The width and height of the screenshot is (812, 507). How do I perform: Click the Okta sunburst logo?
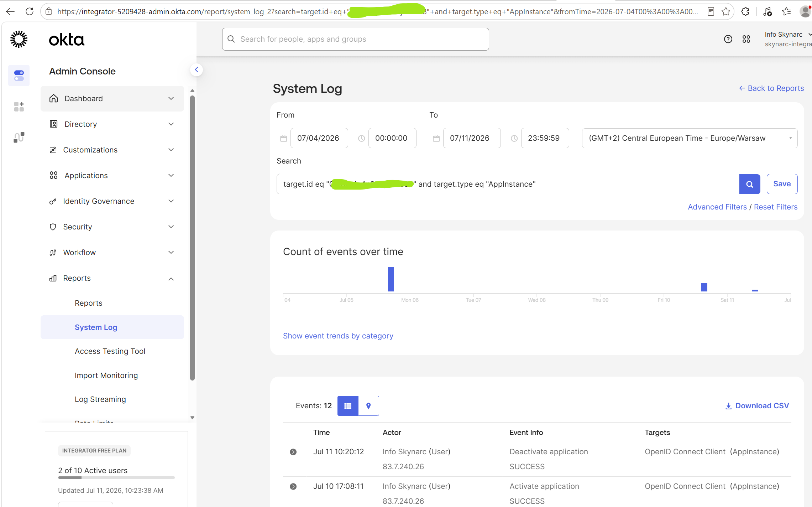[19, 39]
